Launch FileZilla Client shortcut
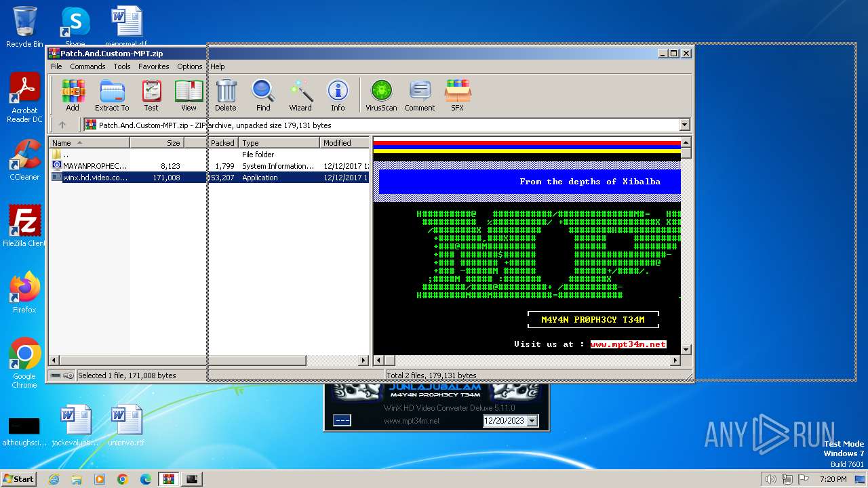 [x=24, y=226]
